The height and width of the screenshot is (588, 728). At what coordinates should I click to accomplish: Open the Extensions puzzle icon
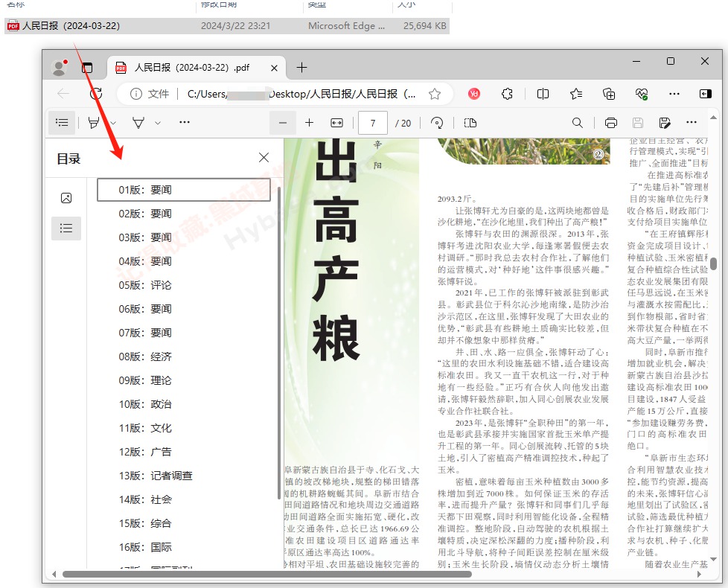point(507,95)
